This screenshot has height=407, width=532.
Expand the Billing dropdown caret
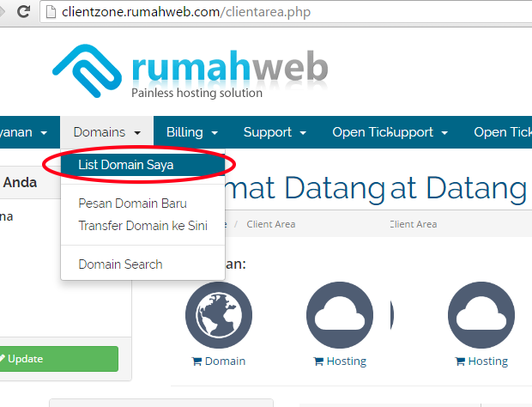point(215,133)
